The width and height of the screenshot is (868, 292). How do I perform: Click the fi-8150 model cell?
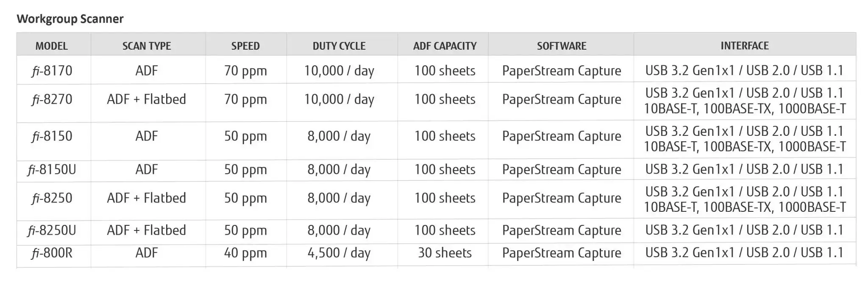tap(52, 136)
